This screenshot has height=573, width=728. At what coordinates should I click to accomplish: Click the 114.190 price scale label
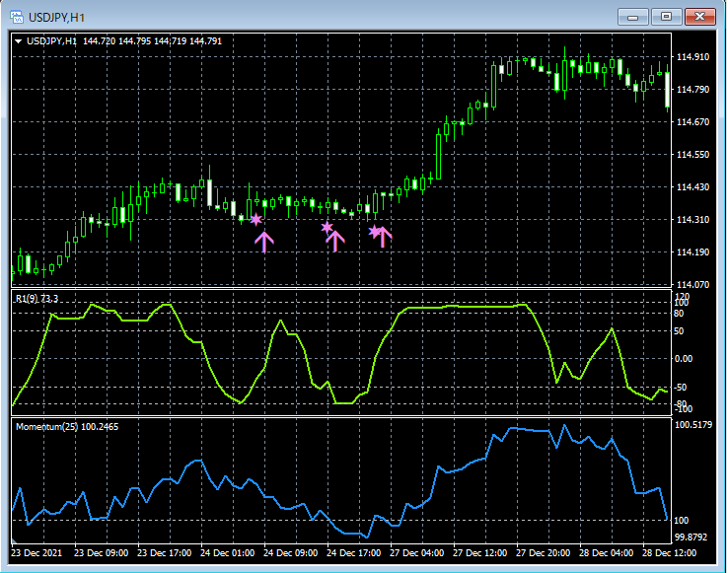pyautogui.click(x=692, y=251)
